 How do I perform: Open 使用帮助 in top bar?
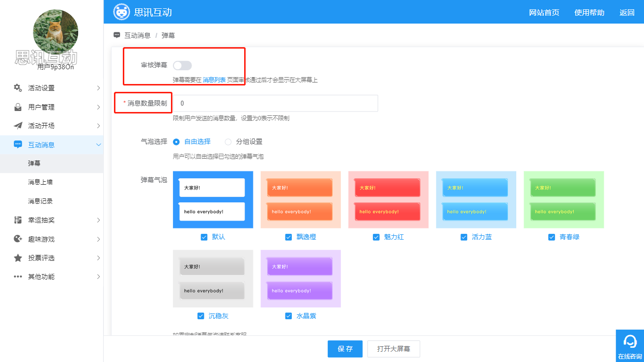pyautogui.click(x=589, y=13)
